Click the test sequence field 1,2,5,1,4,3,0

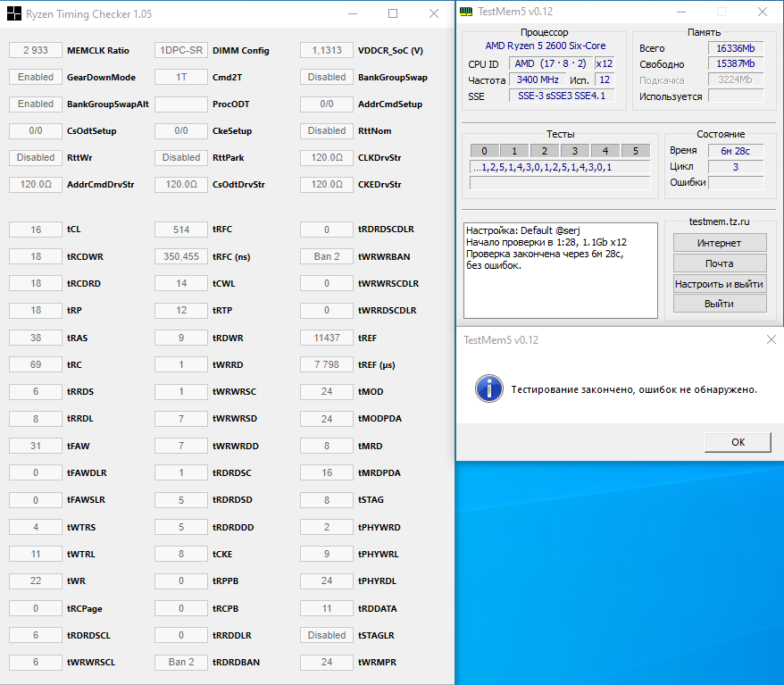point(560,167)
